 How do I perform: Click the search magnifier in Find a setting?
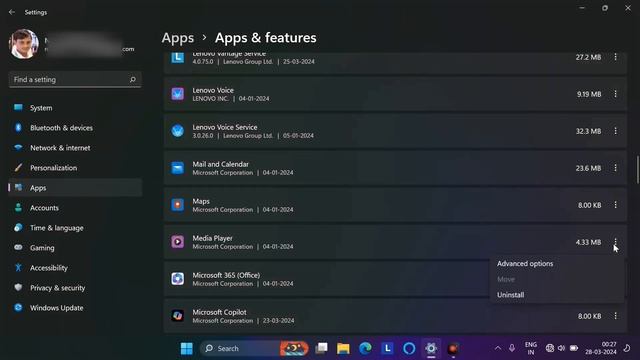coord(133,80)
